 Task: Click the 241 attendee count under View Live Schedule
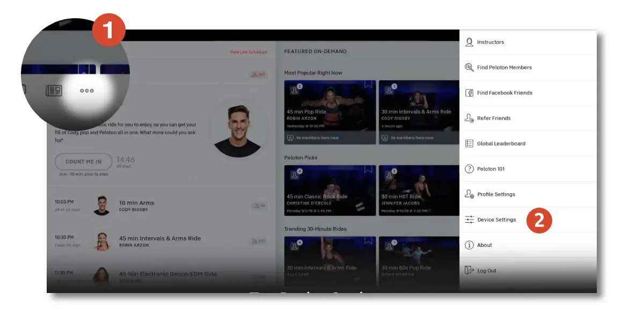258,75
